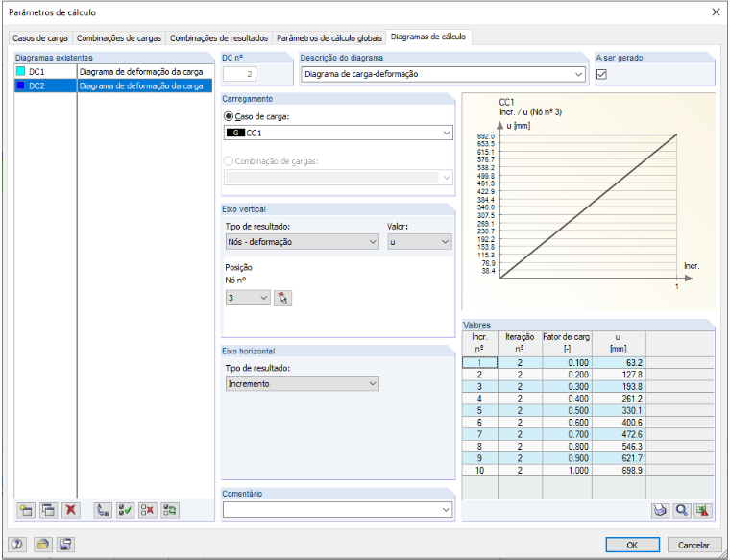Switch to 'Combinações de cargas' tab
Viewport: 730px width, 560px height.
tap(119, 38)
